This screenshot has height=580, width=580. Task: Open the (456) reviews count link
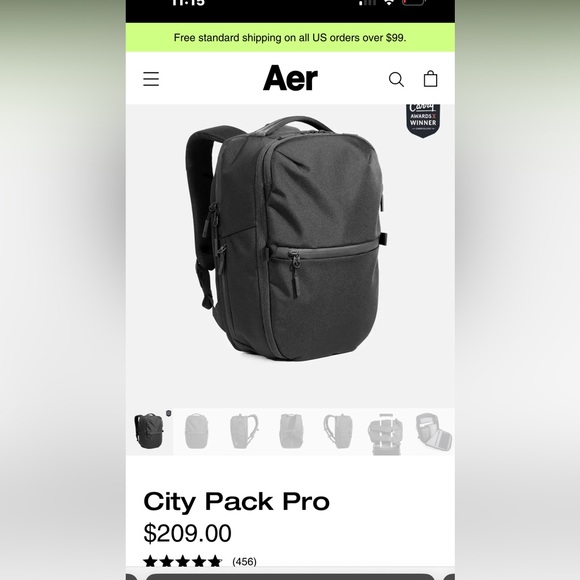click(x=244, y=562)
